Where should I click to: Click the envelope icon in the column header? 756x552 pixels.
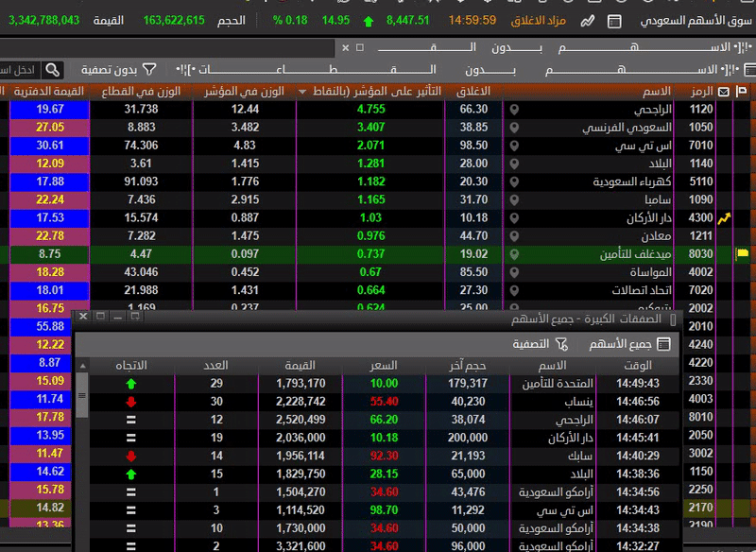coord(724,92)
